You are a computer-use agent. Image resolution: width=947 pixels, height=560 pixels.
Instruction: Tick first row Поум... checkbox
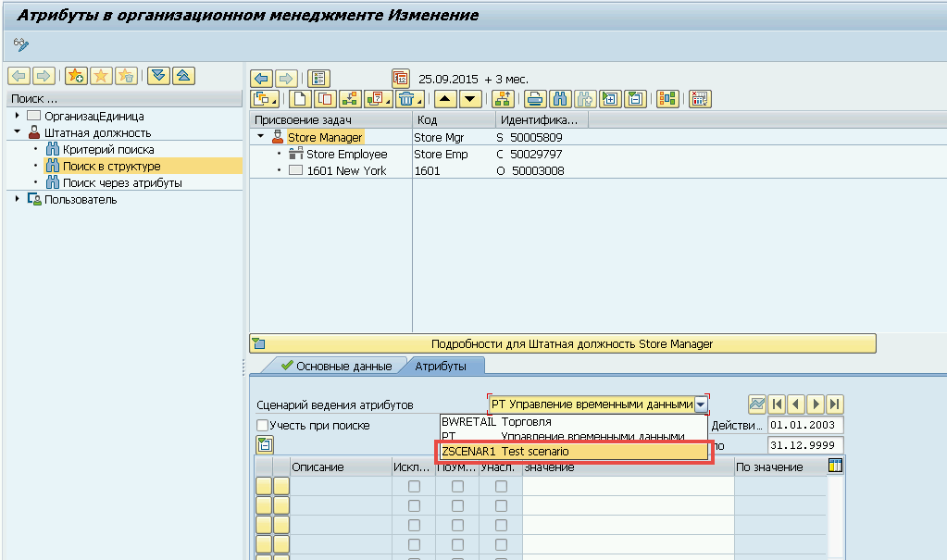click(458, 486)
